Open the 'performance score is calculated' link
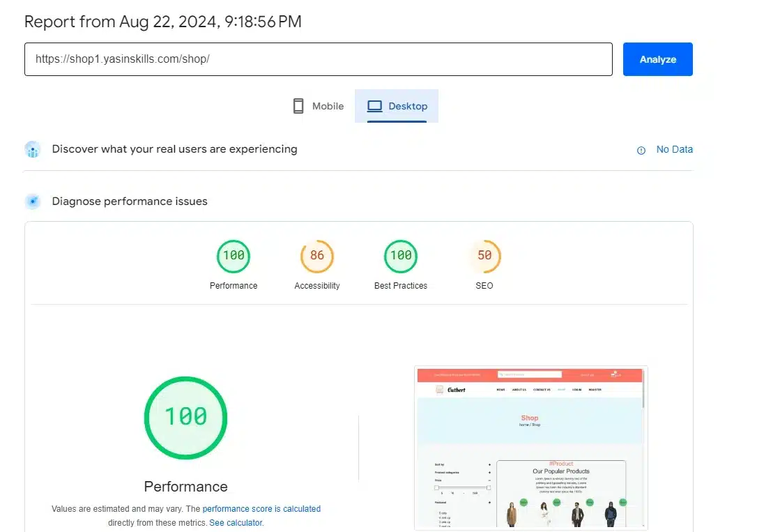 pyautogui.click(x=261, y=509)
